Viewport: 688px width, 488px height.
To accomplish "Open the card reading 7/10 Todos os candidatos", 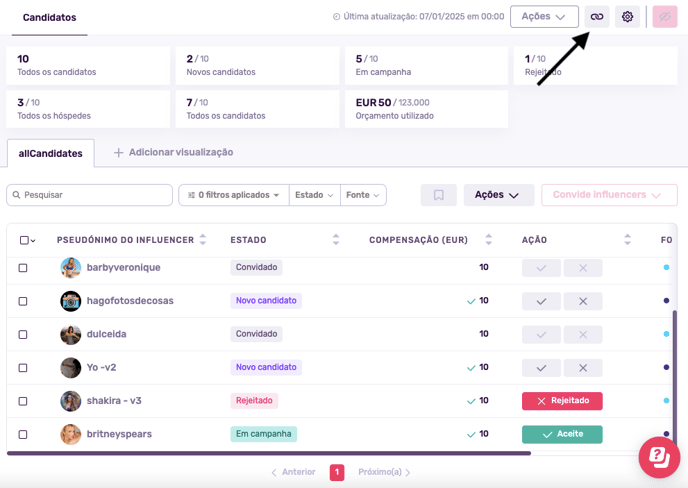I will tap(257, 109).
